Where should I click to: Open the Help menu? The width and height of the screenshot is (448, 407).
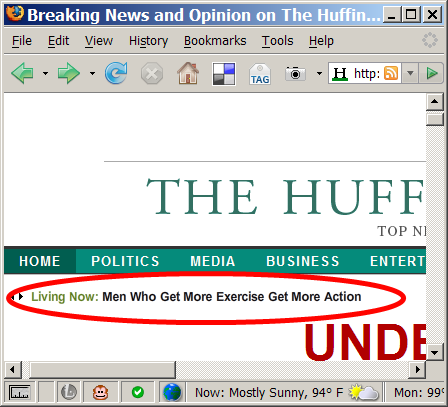[321, 41]
